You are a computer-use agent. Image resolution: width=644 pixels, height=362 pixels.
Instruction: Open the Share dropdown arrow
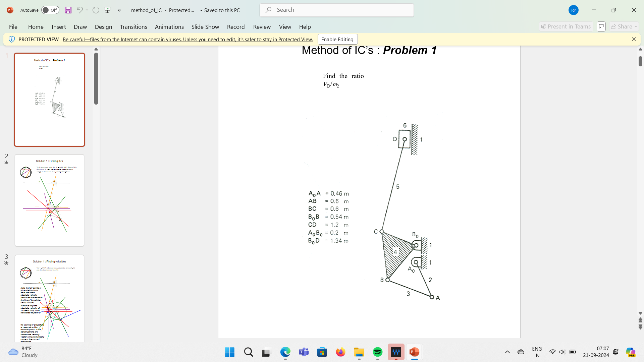(636, 26)
